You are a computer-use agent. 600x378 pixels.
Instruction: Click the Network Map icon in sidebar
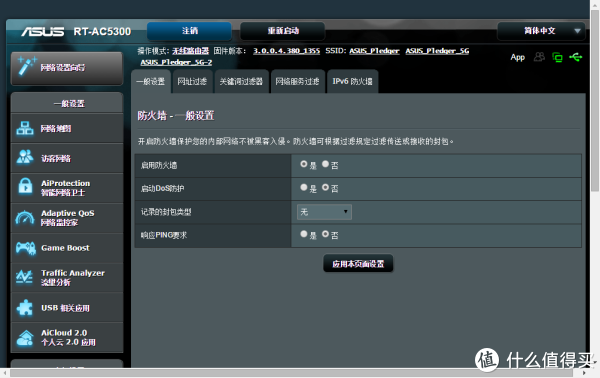tap(25, 128)
